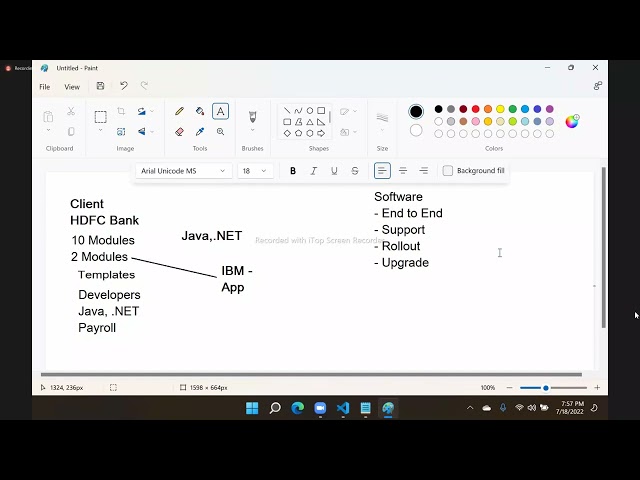Choose the Diamond shape
This screenshot has height=480, width=640.
click(287, 133)
